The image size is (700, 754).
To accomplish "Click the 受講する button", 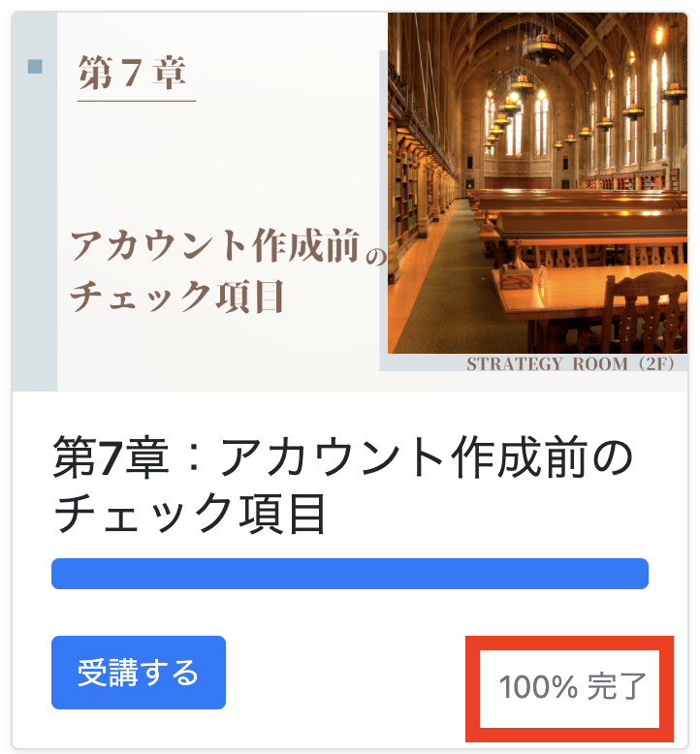I will coord(138,673).
